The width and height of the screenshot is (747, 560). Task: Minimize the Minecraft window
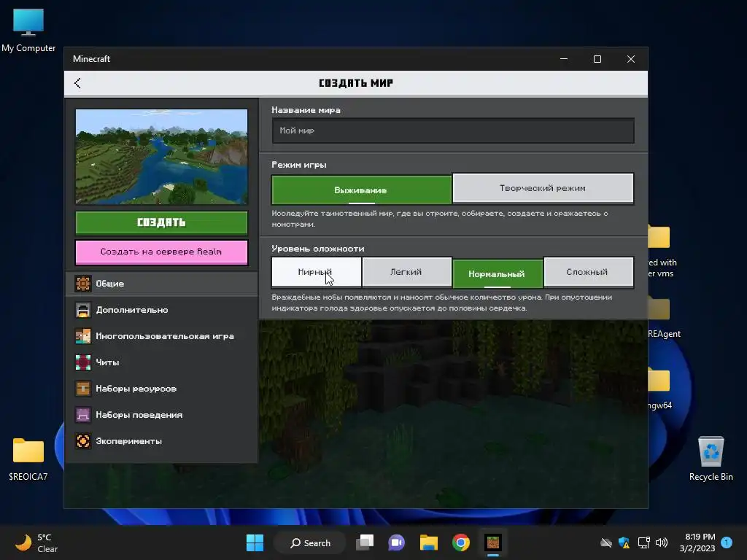564,59
